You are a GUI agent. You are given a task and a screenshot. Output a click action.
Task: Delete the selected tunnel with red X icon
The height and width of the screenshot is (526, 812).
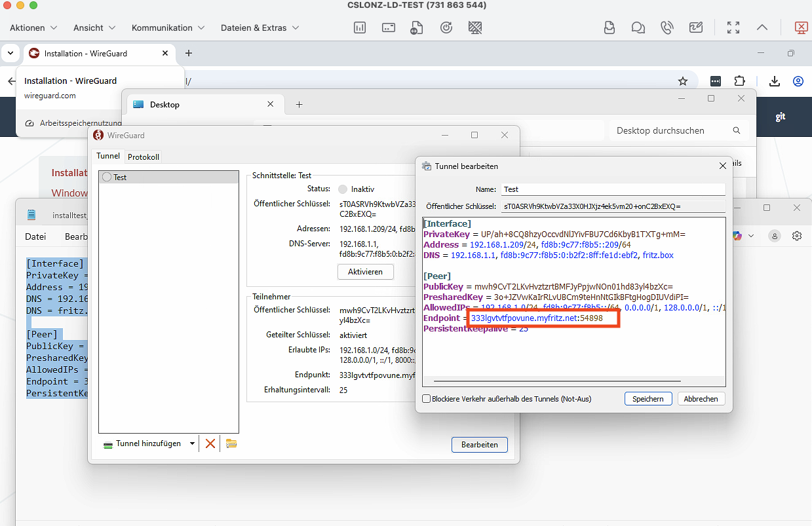point(210,443)
